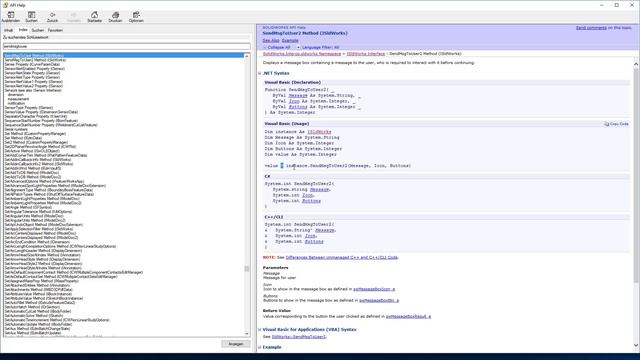Select the SetAutoHatch Method (IDrSection) entry
640x360 pixels.
(x=32, y=307)
